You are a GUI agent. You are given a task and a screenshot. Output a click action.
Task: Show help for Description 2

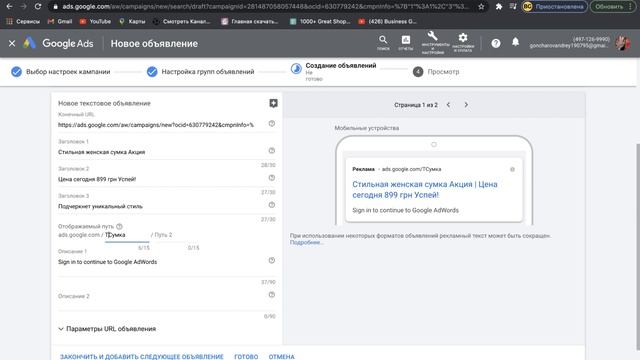point(272,295)
